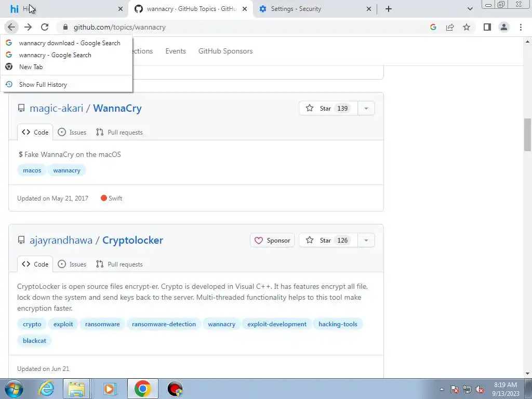
Task: Open the Windows Start menu
Action: (x=14, y=389)
